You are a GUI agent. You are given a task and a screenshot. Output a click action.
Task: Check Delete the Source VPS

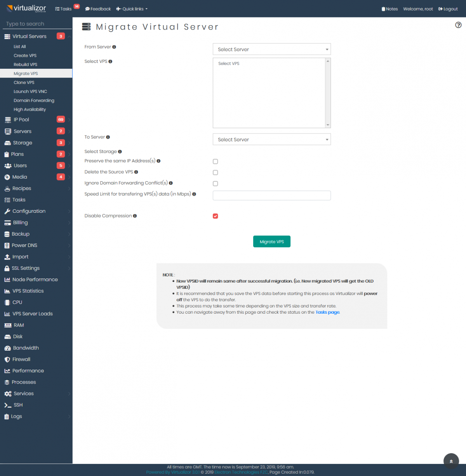click(216, 172)
